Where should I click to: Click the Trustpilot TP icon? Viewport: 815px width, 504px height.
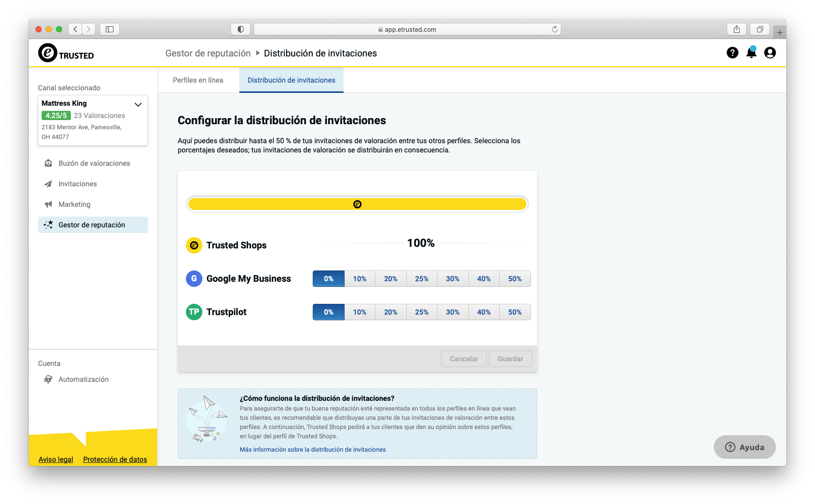[194, 312]
